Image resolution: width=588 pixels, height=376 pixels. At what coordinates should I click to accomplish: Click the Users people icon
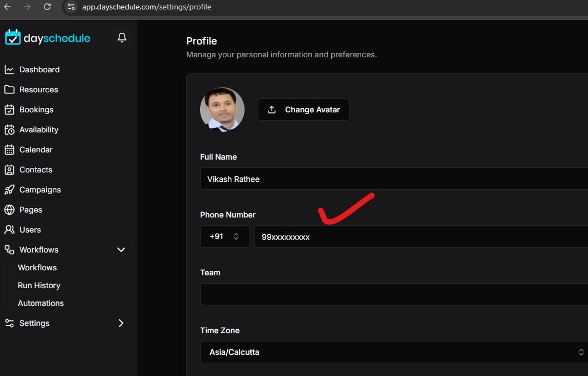click(9, 230)
